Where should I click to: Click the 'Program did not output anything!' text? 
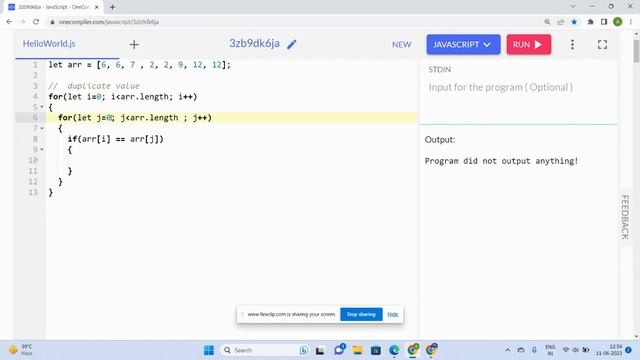tap(501, 161)
